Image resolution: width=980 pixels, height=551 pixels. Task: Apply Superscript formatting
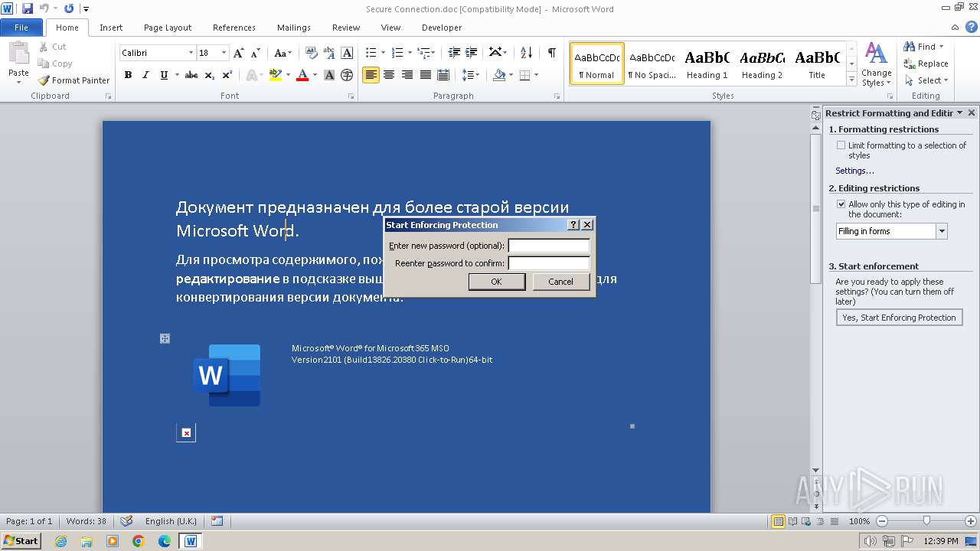(227, 75)
